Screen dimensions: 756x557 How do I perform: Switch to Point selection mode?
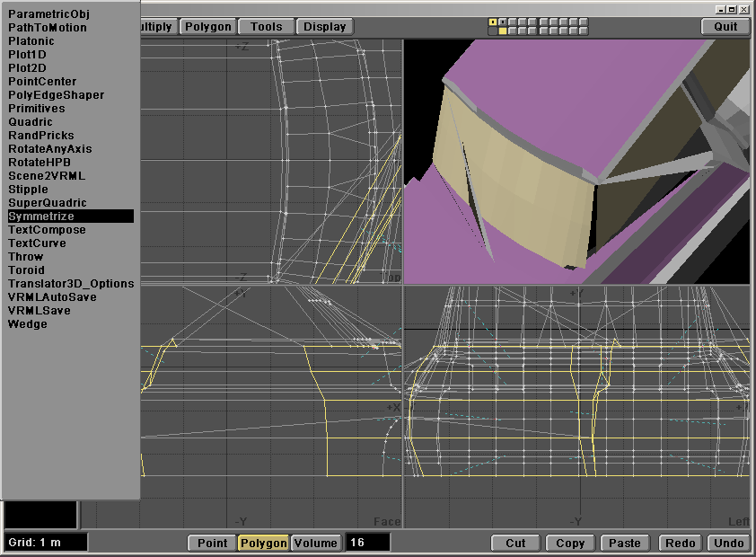[x=212, y=543]
